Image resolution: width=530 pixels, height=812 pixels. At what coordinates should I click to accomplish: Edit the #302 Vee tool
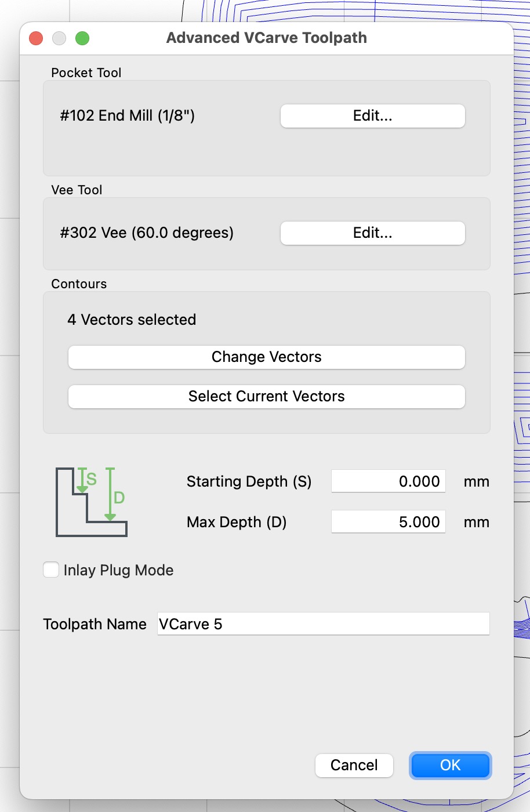click(372, 233)
